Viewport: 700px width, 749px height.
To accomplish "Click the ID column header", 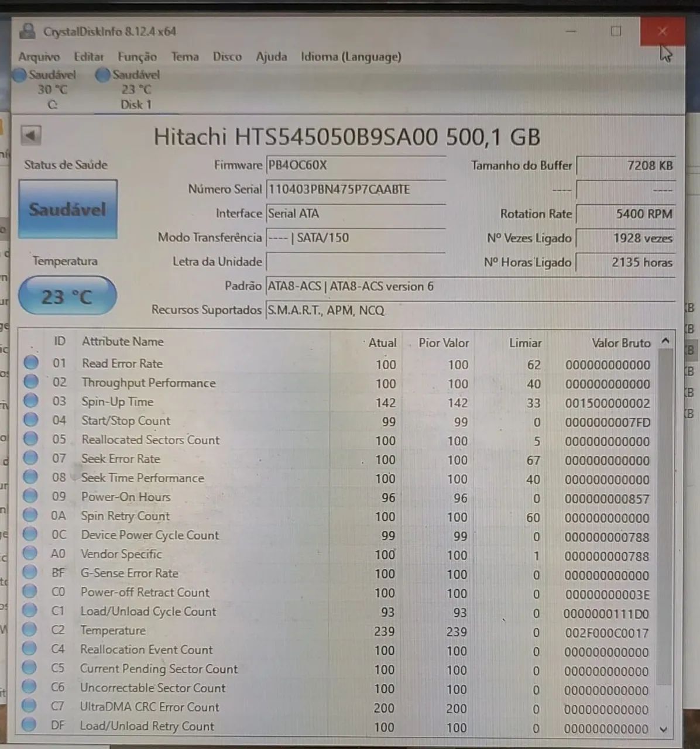I will [60, 341].
